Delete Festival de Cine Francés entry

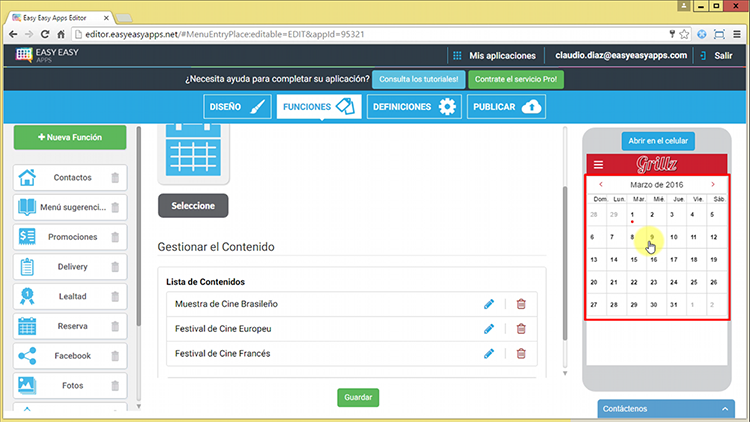[x=521, y=354]
